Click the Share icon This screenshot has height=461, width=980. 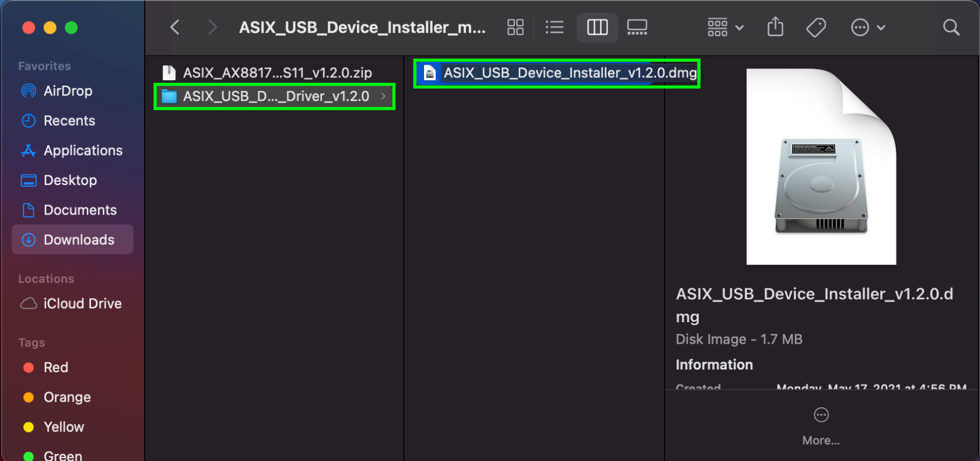pyautogui.click(x=775, y=27)
